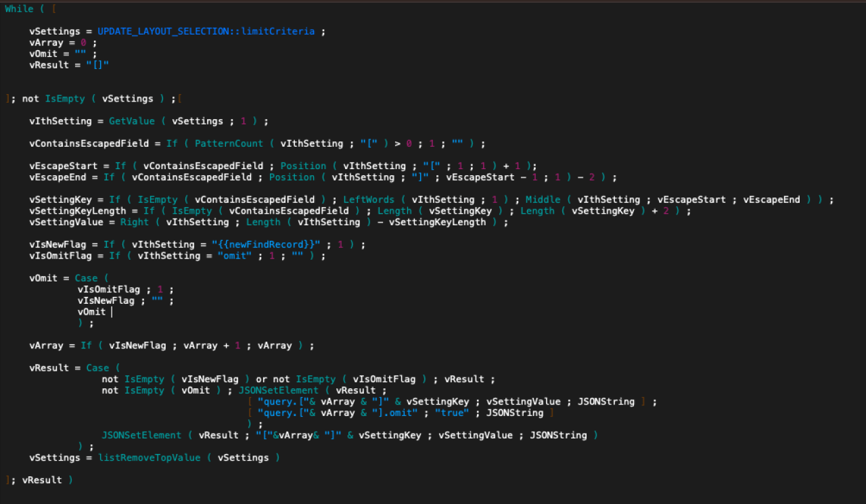The height and width of the screenshot is (504, 866).
Task: Click the "].omit" string segment
Action: point(394,413)
